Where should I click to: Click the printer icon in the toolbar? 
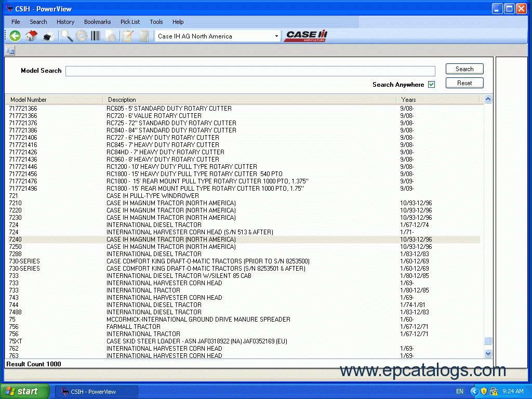pyautogui.click(x=48, y=36)
